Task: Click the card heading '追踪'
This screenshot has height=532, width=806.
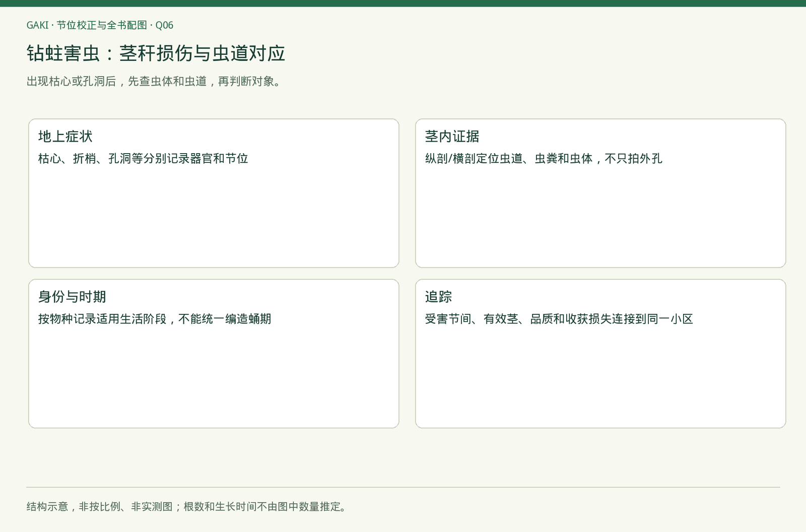Action: [x=439, y=297]
